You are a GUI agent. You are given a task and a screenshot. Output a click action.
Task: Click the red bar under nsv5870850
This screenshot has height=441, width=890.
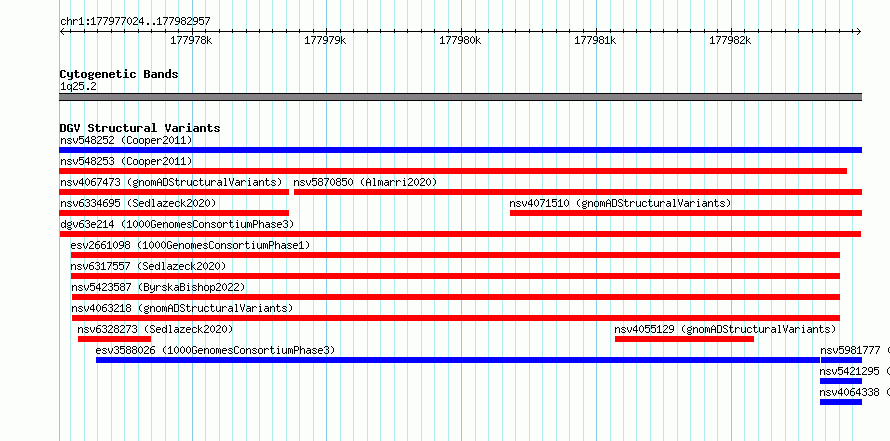pos(578,192)
